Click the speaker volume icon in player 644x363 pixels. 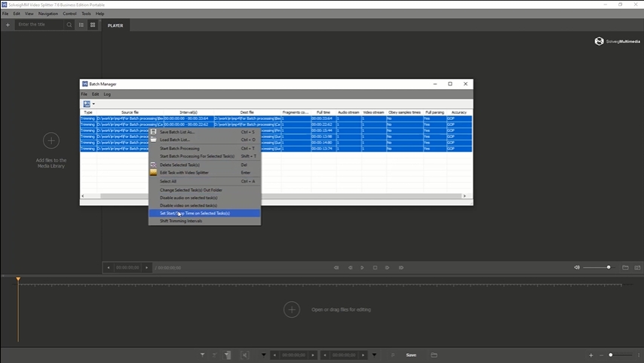[x=577, y=268]
